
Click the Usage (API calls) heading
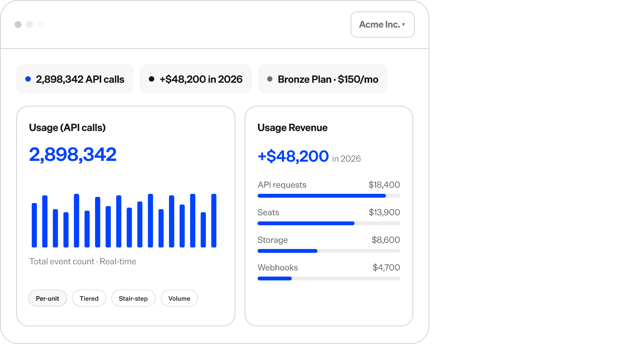click(x=67, y=128)
